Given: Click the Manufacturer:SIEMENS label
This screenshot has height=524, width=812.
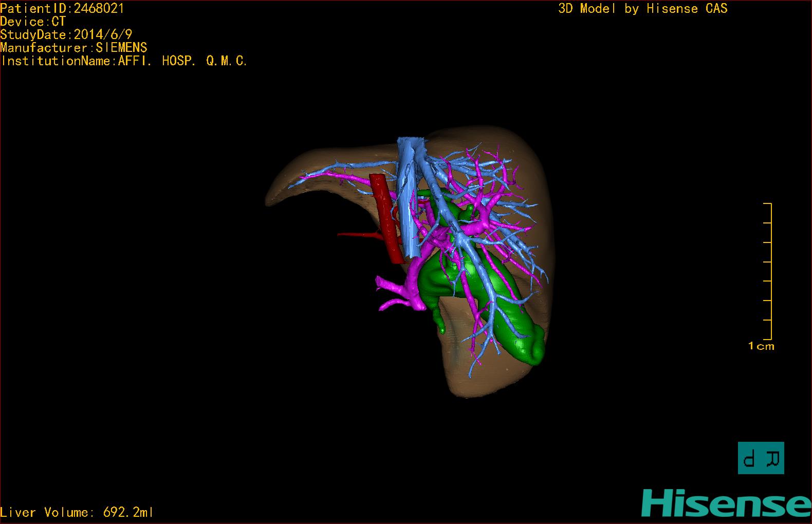Looking at the screenshot, I should click(x=73, y=48).
